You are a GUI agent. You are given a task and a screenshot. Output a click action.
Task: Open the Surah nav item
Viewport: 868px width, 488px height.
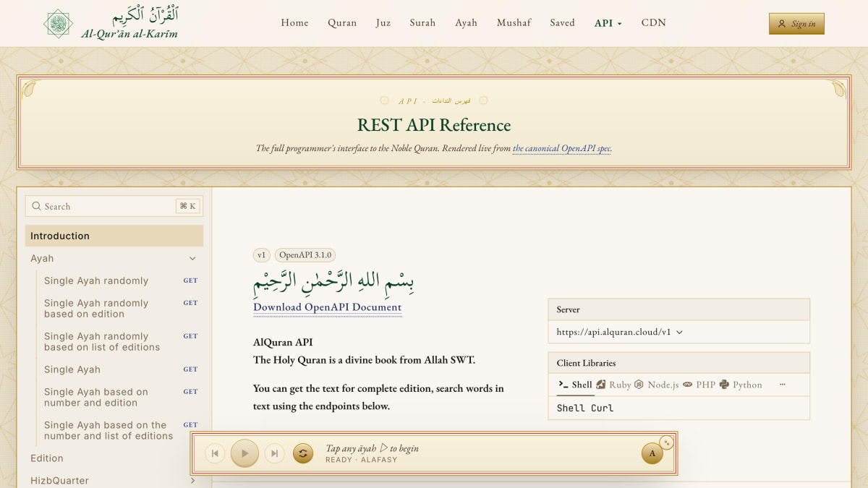click(422, 23)
